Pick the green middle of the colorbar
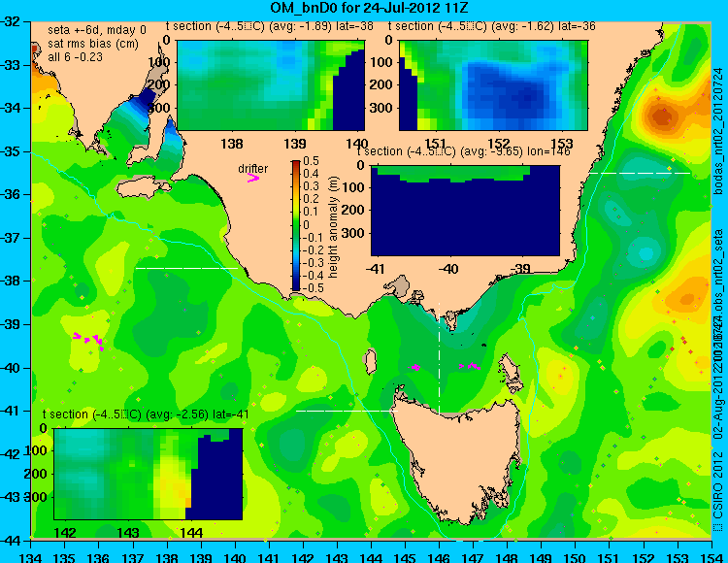Viewport: 728px width, 563px height. click(296, 225)
